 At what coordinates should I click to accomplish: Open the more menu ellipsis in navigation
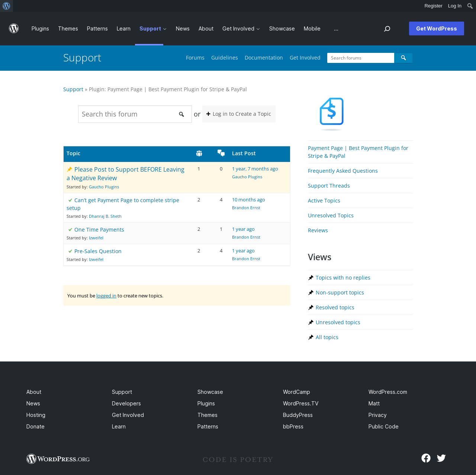(x=336, y=29)
